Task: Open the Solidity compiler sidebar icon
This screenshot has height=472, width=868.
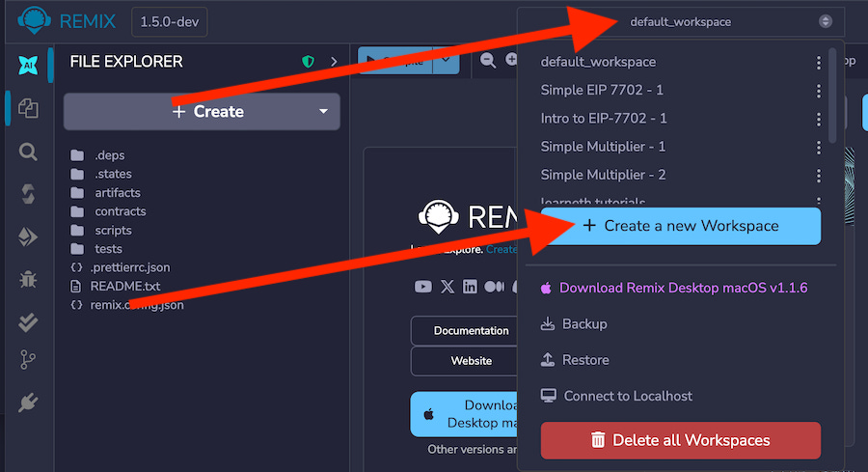Action: click(28, 194)
